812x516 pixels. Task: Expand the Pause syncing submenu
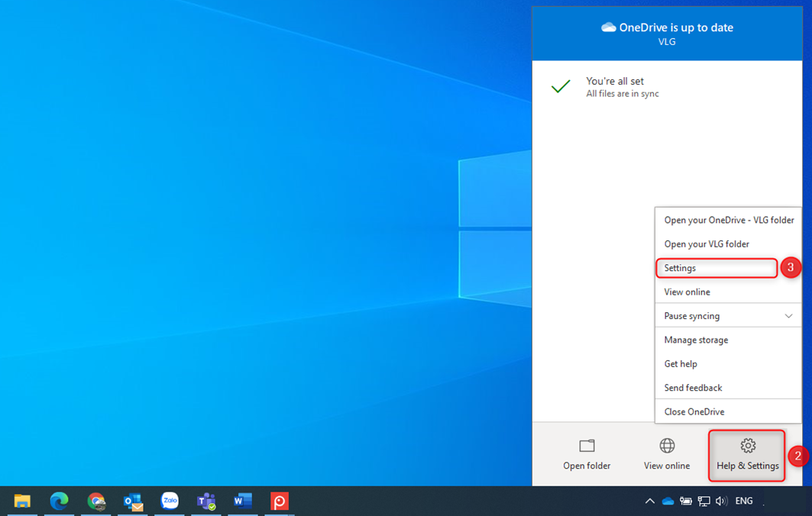click(x=728, y=316)
